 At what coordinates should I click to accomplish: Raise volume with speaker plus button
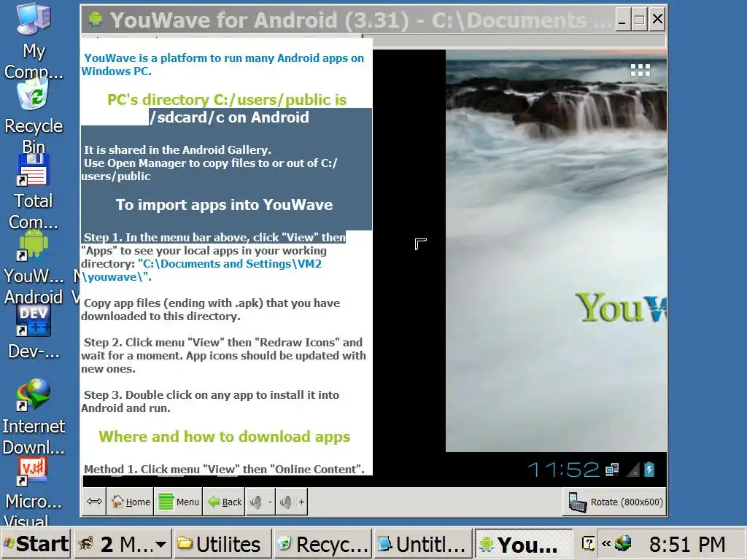[x=292, y=502]
